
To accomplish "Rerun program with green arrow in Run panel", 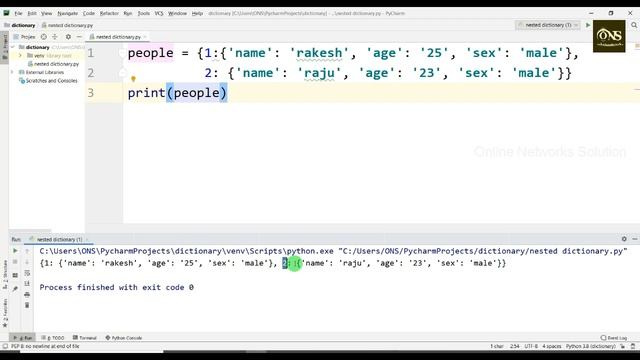I will coord(15,251).
